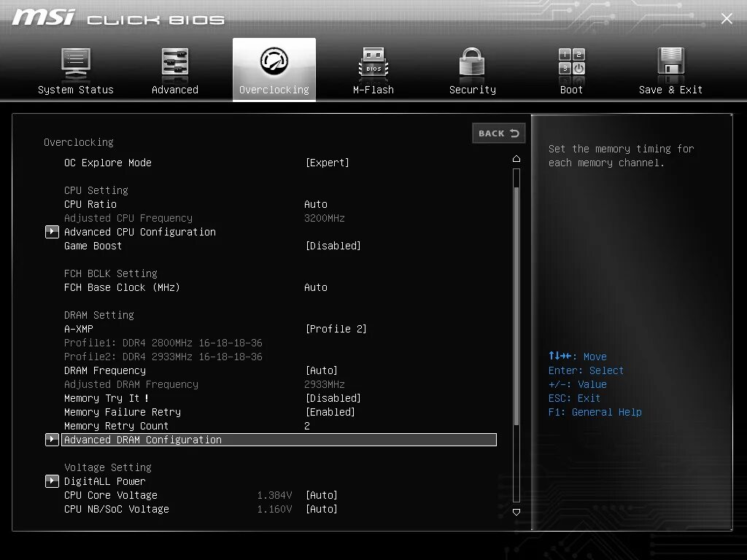Click the vertical scrollbar thumb

(x=516, y=306)
